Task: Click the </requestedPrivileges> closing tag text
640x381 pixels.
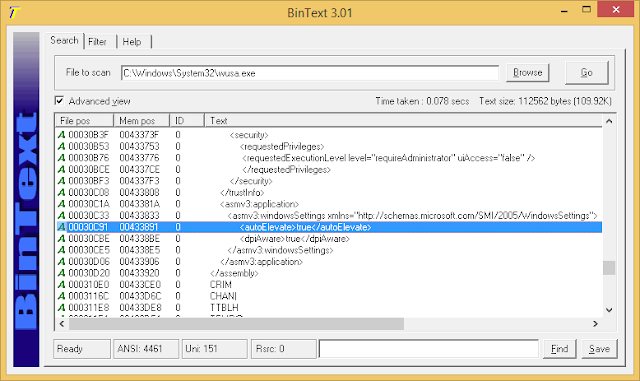Action: tap(286, 169)
